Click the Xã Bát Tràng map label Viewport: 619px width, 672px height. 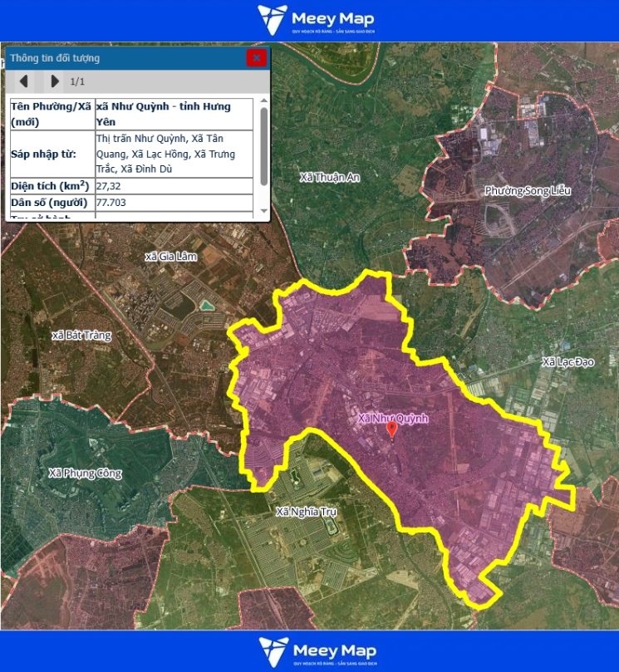[81, 335]
